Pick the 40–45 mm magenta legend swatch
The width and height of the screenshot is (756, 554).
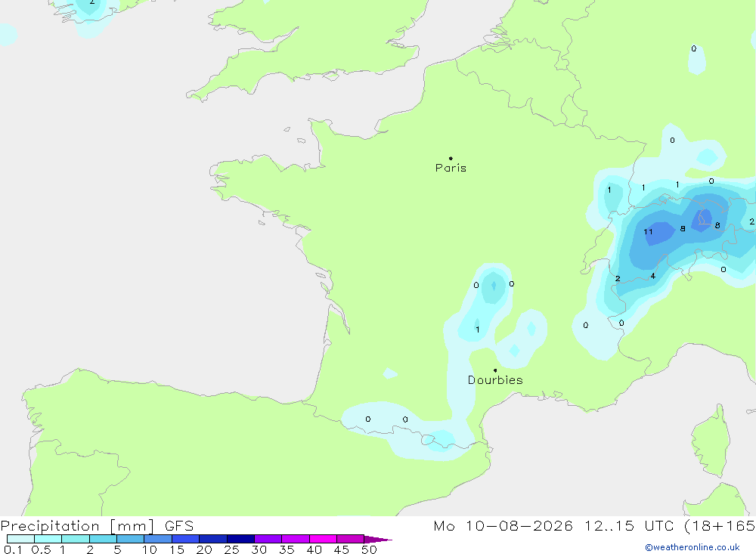click(x=323, y=539)
